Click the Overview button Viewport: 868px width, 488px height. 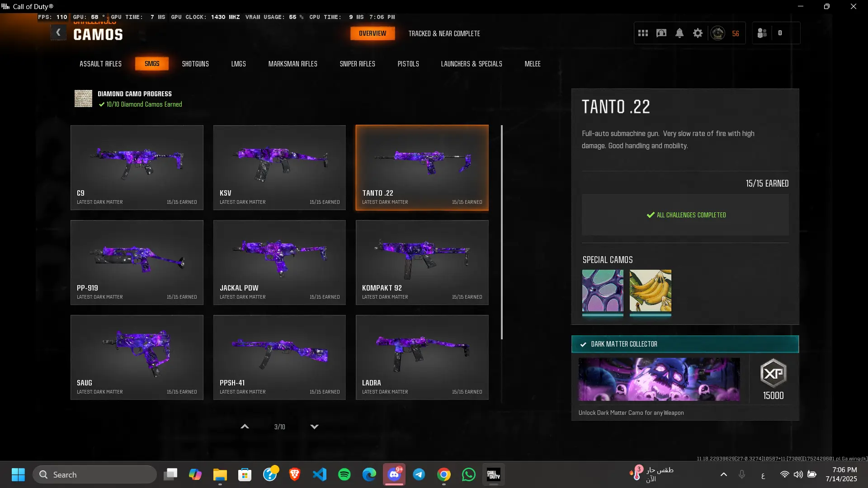[372, 33]
